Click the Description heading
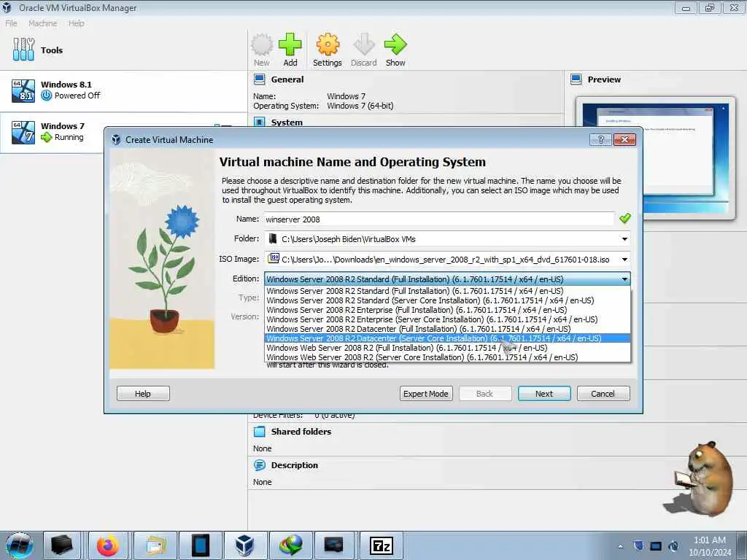The width and height of the screenshot is (747, 560). [x=295, y=465]
